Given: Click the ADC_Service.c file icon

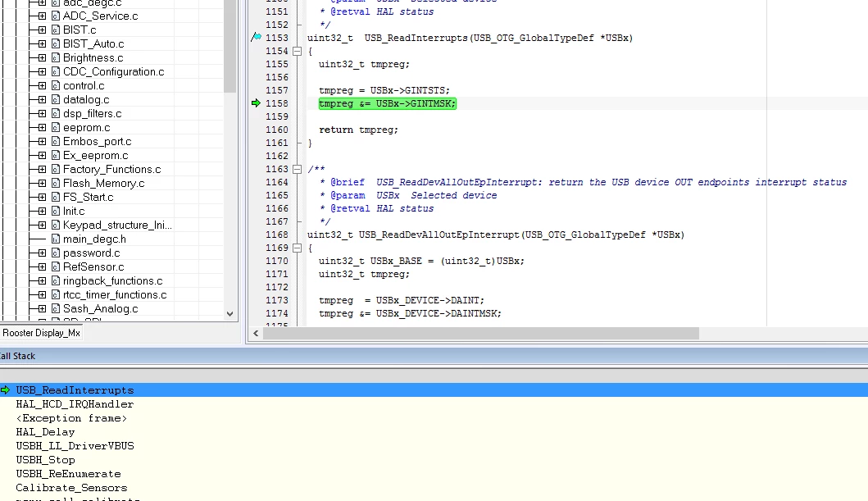Looking at the screenshot, I should pos(56,16).
